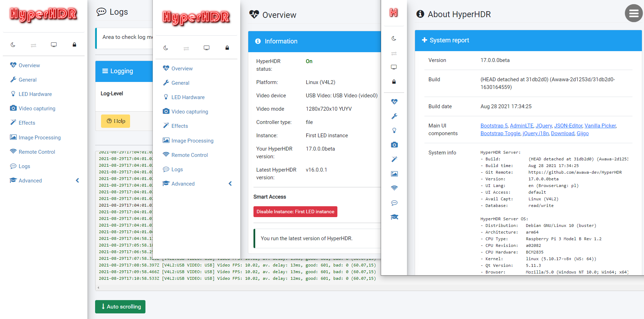Click the monitor icon in the collapsed sidebar
Screen dimensions: 644x319
394,67
